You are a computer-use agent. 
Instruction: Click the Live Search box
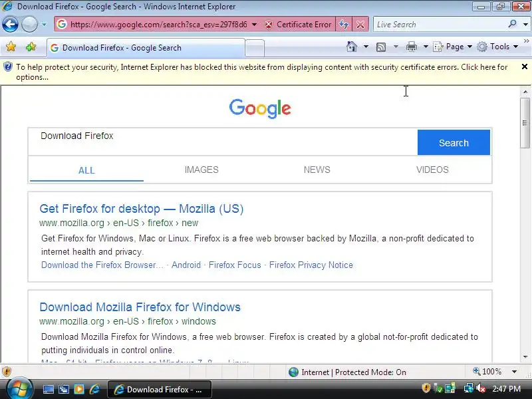[x=440, y=25]
